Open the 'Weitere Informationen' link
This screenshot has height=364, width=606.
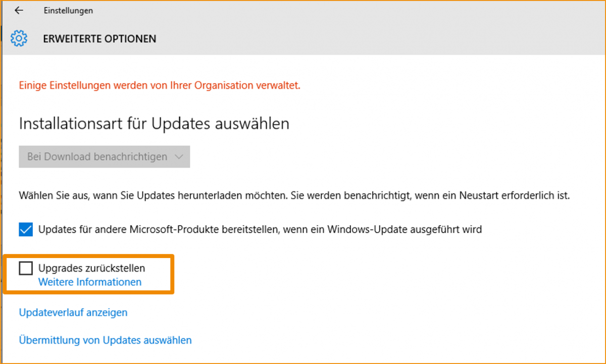pyautogui.click(x=90, y=282)
